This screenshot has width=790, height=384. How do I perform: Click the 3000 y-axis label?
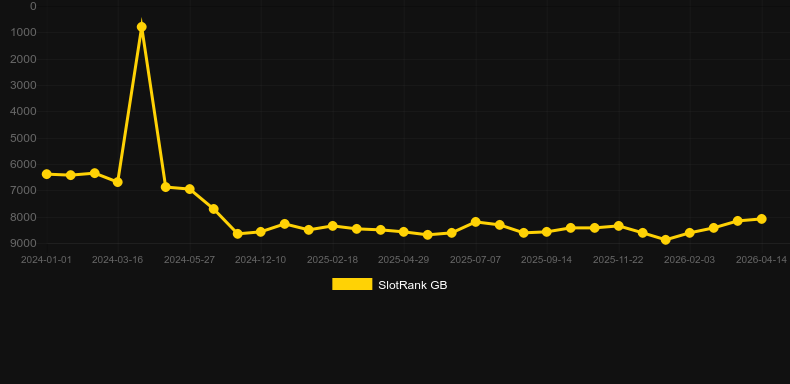pos(24,85)
